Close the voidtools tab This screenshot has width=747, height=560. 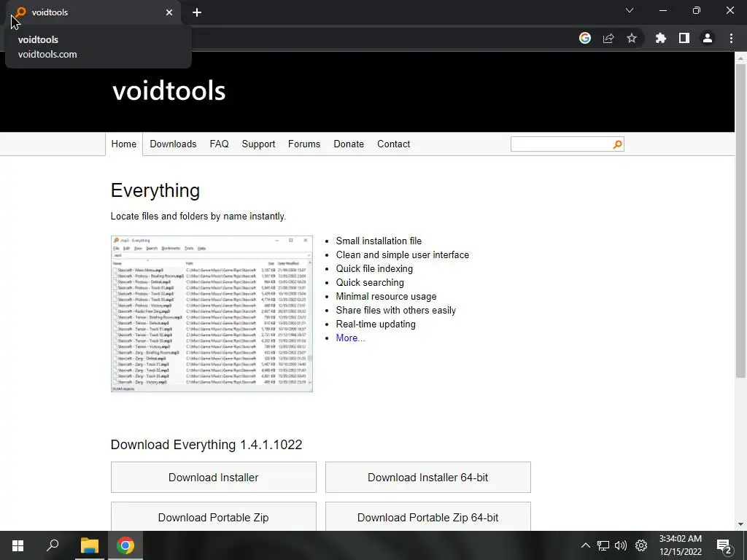tap(169, 12)
